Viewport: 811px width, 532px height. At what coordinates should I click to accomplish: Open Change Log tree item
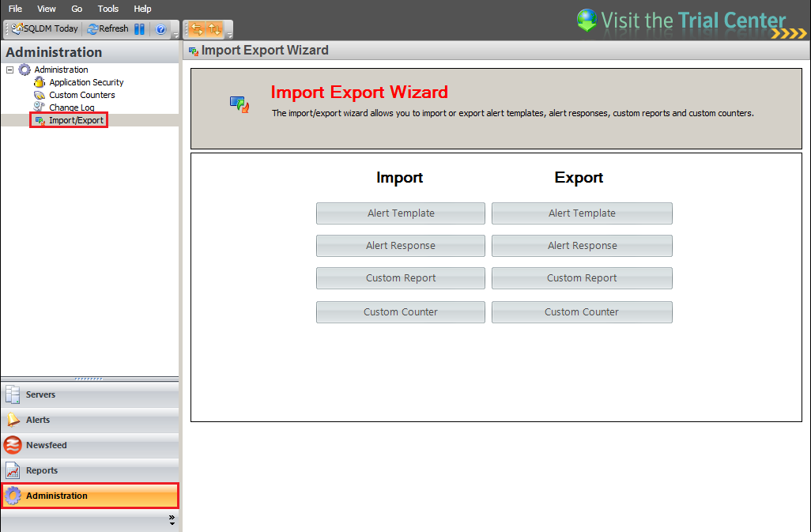pyautogui.click(x=71, y=108)
